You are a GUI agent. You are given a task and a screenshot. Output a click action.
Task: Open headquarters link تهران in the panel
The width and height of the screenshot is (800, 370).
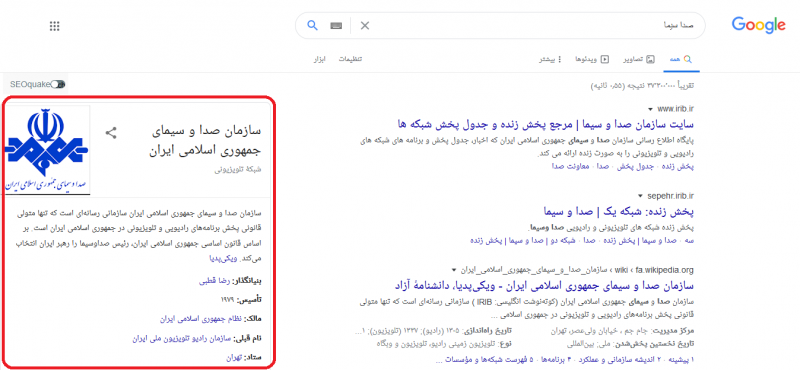click(233, 358)
